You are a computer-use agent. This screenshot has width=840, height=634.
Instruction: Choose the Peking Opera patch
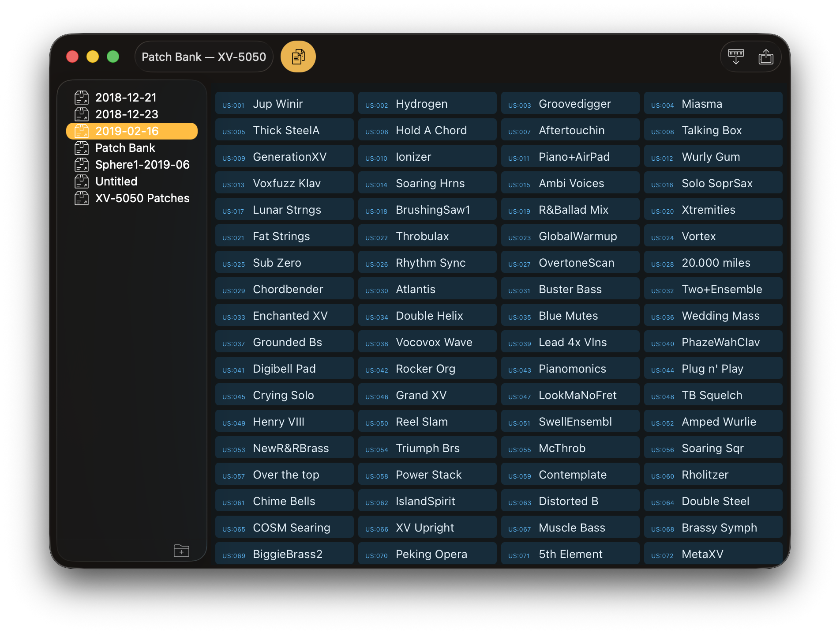[x=427, y=553]
